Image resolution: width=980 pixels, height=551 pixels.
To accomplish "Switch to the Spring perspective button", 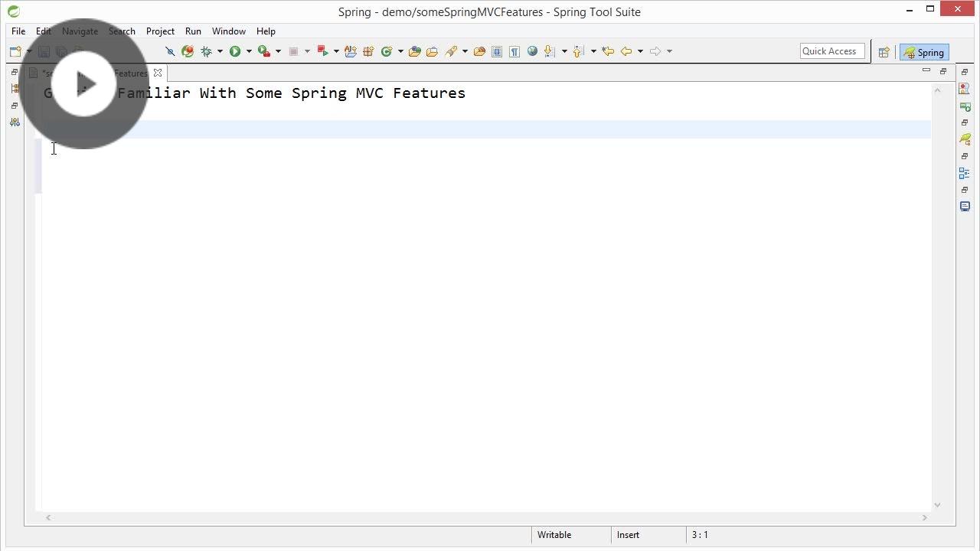I will [925, 52].
